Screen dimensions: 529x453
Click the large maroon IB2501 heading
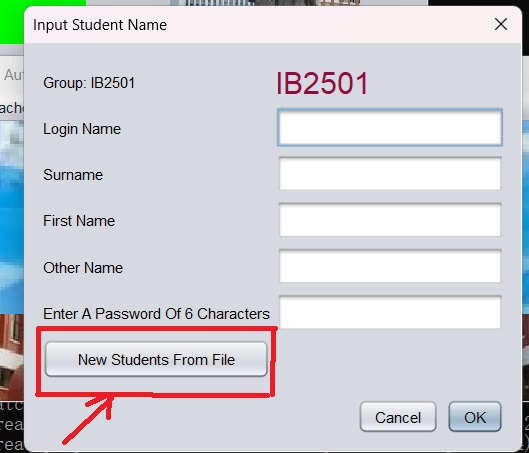(322, 83)
